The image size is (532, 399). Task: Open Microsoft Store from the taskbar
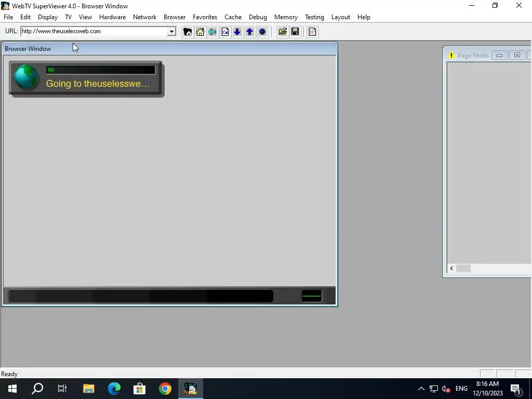tap(139, 389)
